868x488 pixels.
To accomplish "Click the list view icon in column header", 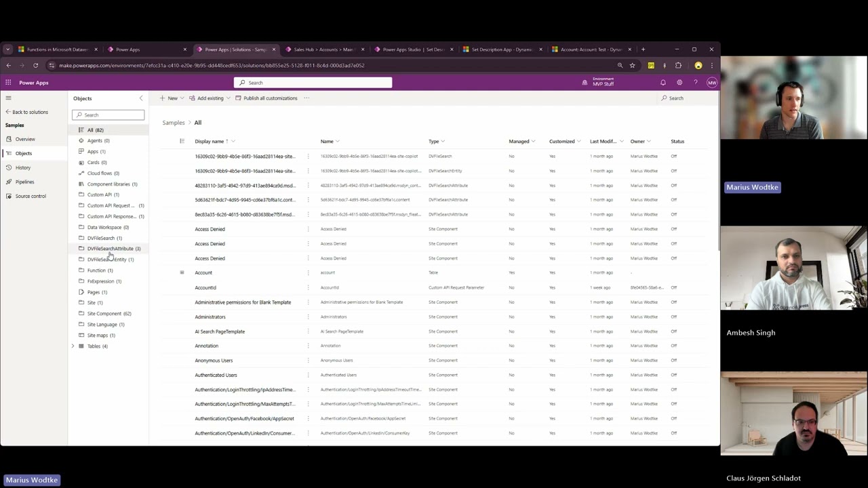I will 182,141.
